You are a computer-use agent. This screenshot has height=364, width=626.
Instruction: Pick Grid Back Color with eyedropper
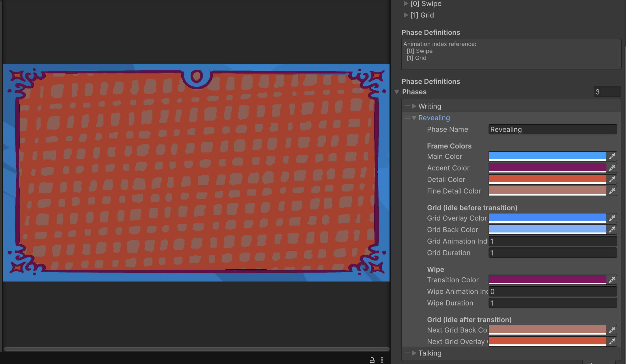(612, 230)
